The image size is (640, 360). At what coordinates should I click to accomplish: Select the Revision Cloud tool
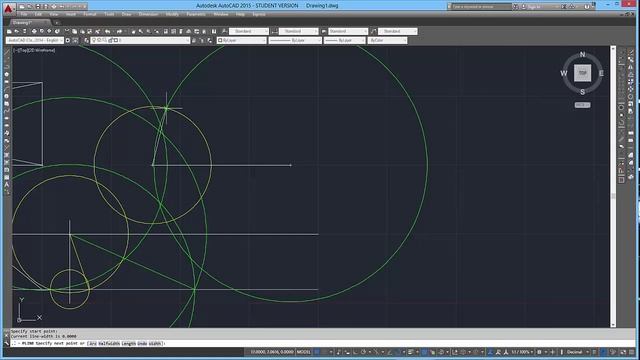click(7, 104)
